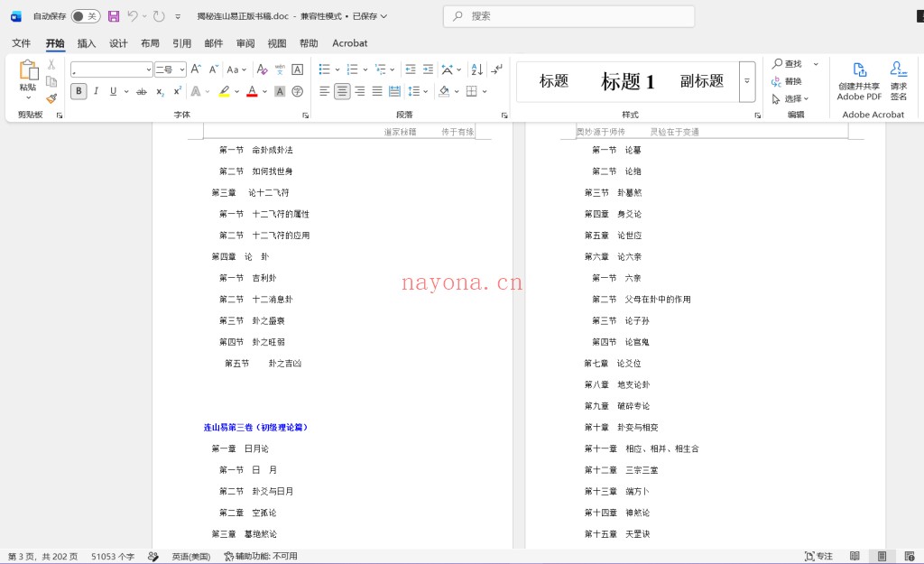This screenshot has height=564, width=924.
Task: Increase paragraph indent
Action: pos(428,69)
